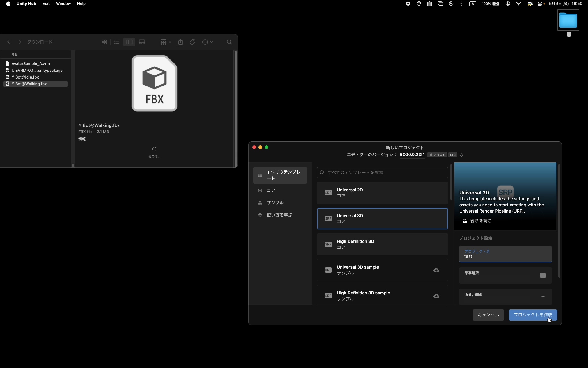Open the Finder action (ellipsis) menu
The width and height of the screenshot is (588, 368).
click(x=207, y=42)
